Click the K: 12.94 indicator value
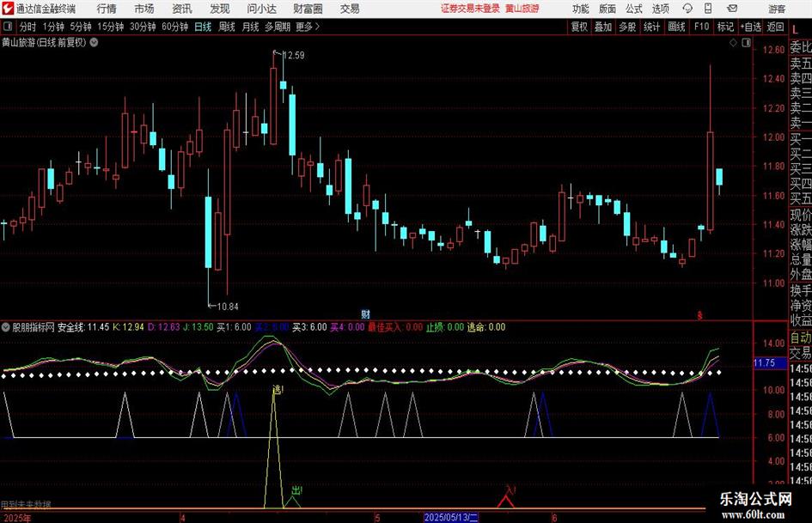The width and height of the screenshot is (812, 523). [128, 326]
